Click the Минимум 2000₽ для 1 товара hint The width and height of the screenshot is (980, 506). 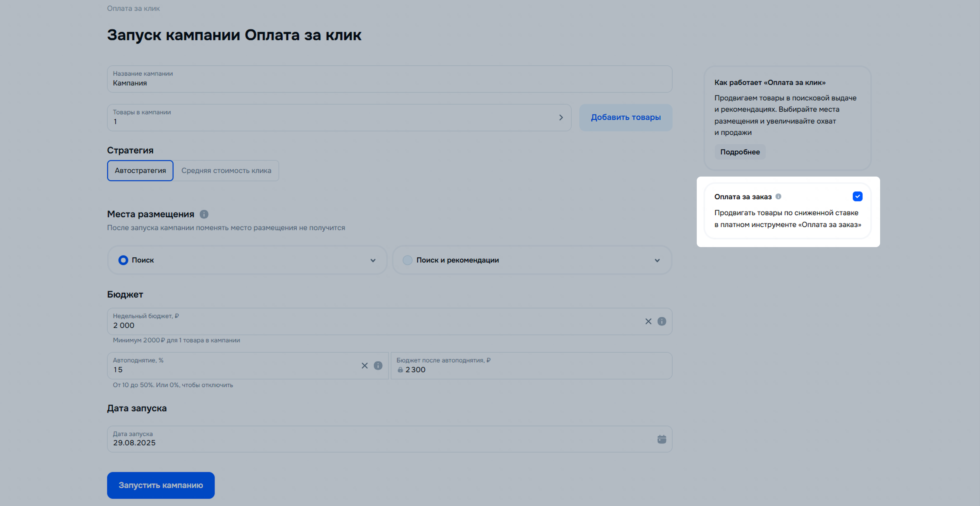click(x=177, y=340)
